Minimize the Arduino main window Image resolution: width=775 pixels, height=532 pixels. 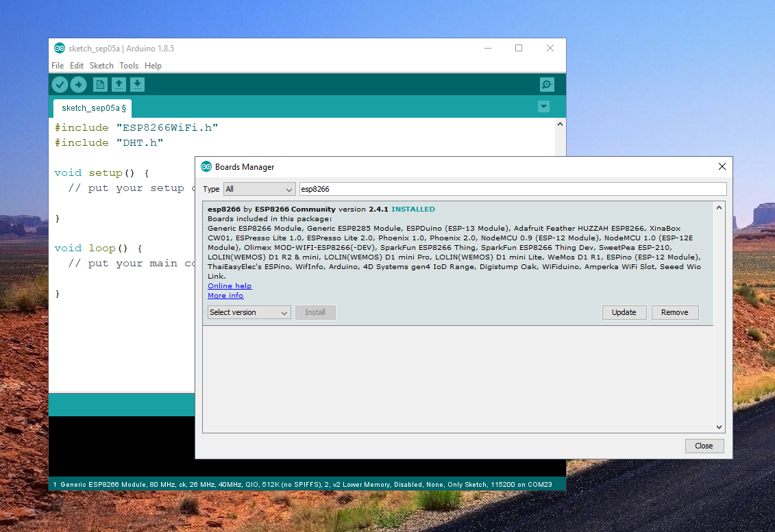pyautogui.click(x=488, y=48)
